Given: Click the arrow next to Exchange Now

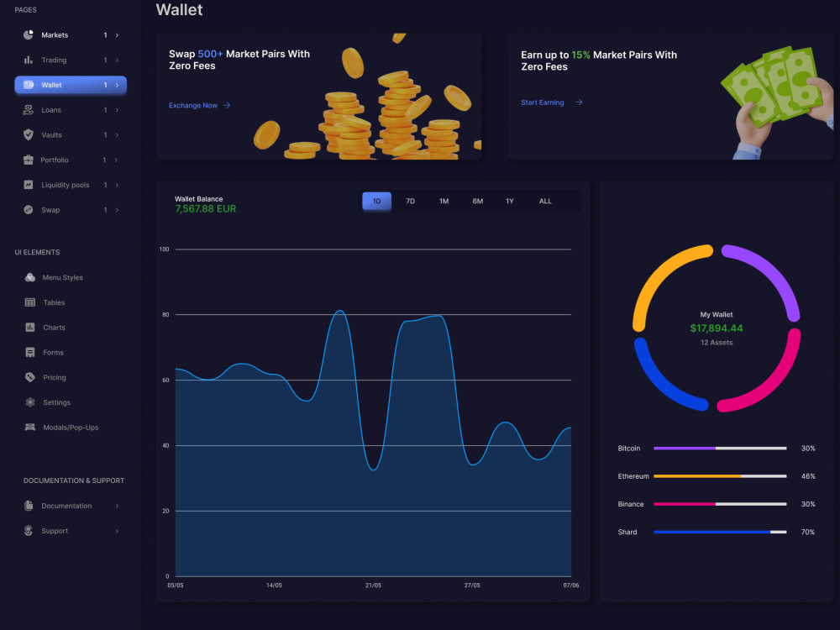Looking at the screenshot, I should click(227, 106).
